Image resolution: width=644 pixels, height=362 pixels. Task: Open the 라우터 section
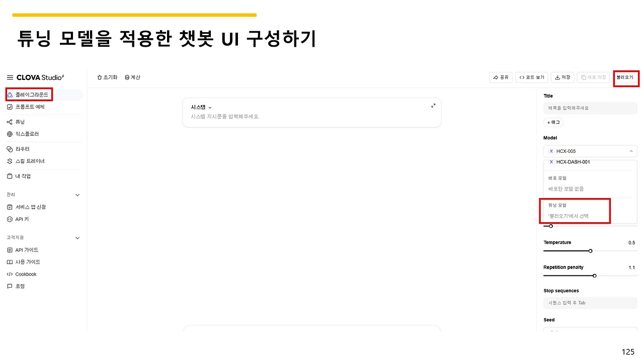click(x=23, y=148)
